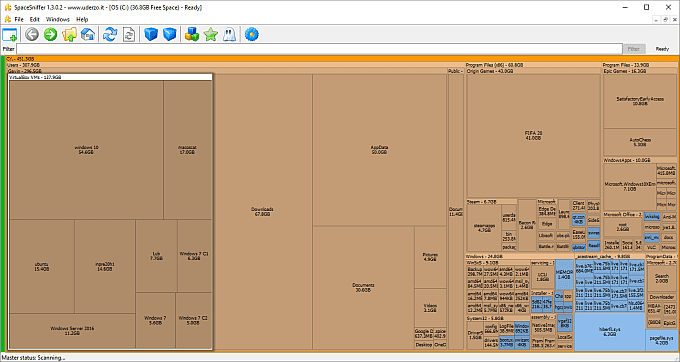
Task: Go to home view with house icon
Action: [x=88, y=34]
